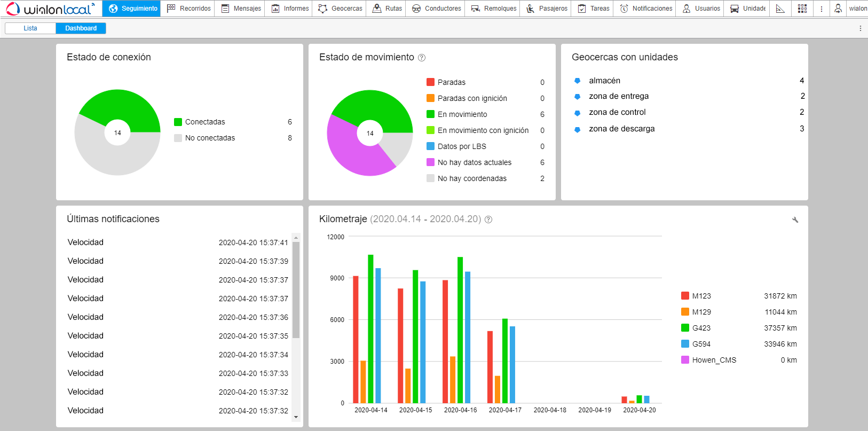
Task: Go to the Geocercas tab
Action: pyautogui.click(x=340, y=9)
